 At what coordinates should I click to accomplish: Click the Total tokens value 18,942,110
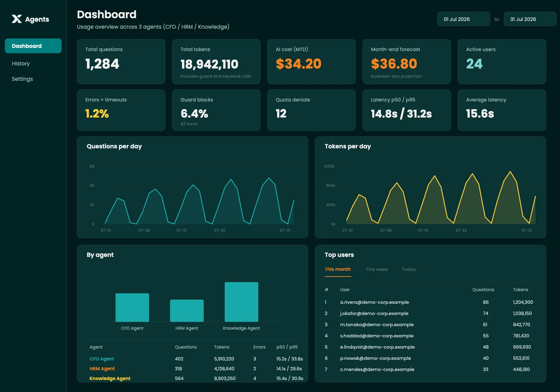pyautogui.click(x=209, y=64)
